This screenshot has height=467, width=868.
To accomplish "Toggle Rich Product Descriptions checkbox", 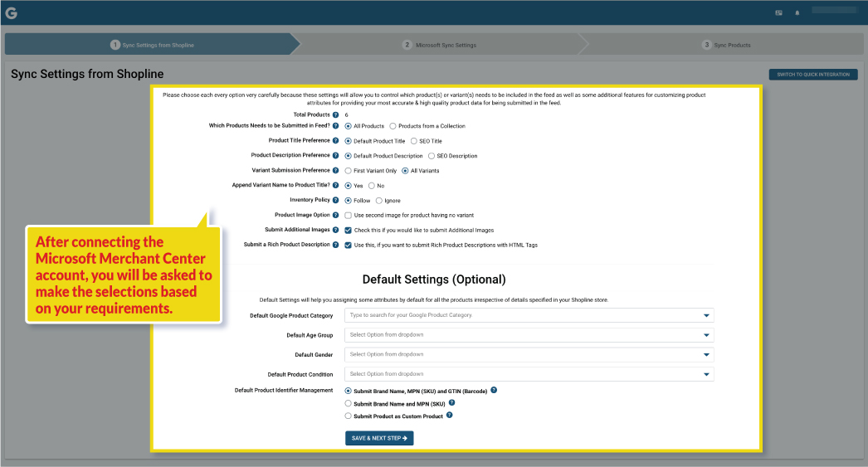I will click(349, 246).
